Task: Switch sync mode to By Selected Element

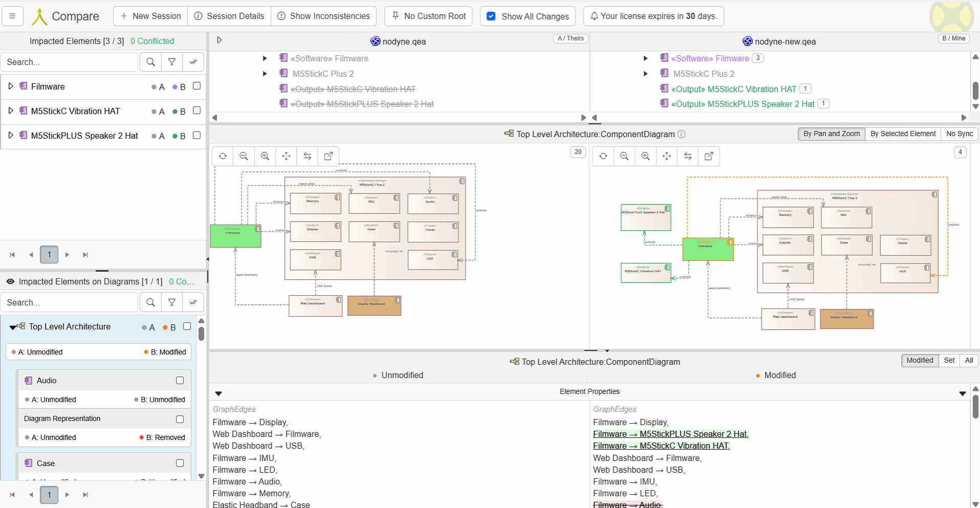Action: coord(903,134)
